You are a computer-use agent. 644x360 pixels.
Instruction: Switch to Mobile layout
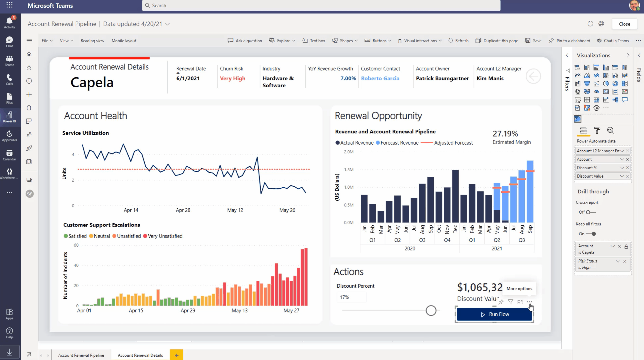(x=124, y=41)
